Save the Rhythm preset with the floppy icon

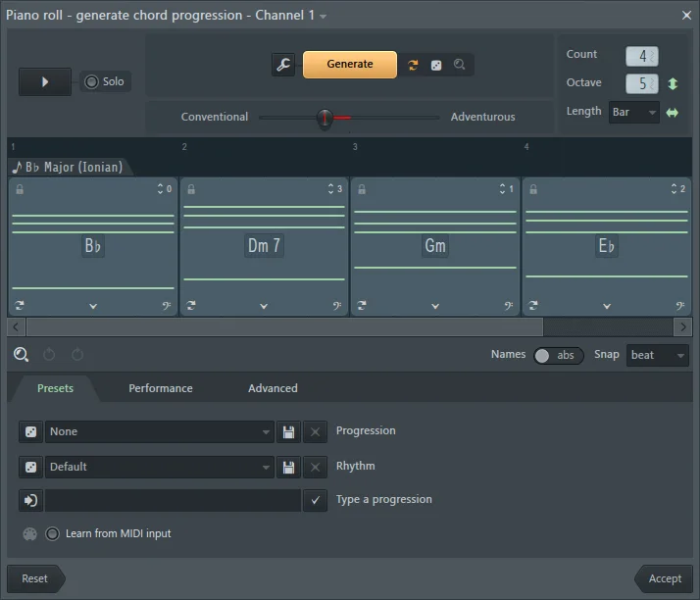pyautogui.click(x=288, y=467)
